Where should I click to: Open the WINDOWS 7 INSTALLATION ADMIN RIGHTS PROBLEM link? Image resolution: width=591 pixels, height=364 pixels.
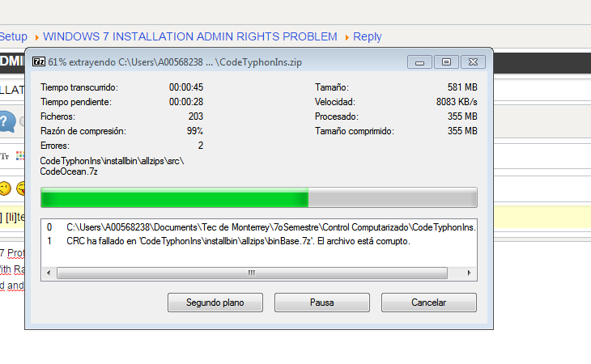coord(190,36)
